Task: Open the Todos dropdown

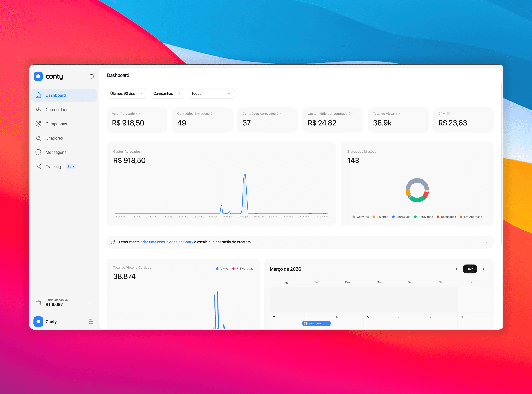Action: click(211, 94)
